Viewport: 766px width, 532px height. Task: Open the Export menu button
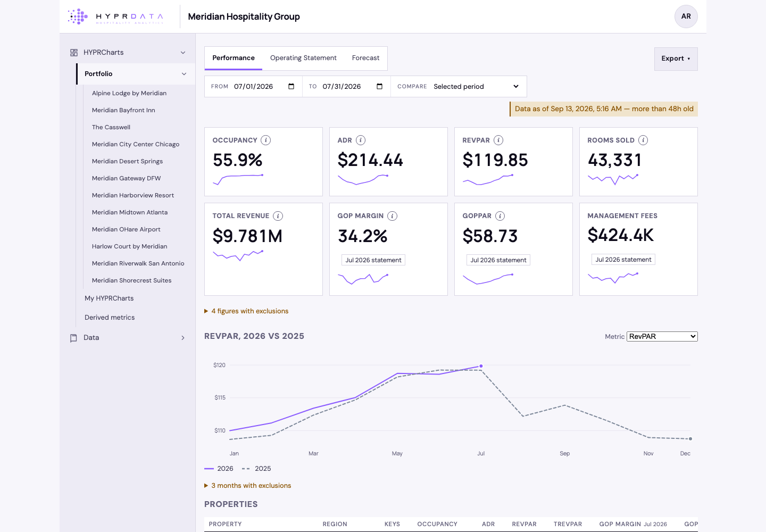(x=676, y=59)
